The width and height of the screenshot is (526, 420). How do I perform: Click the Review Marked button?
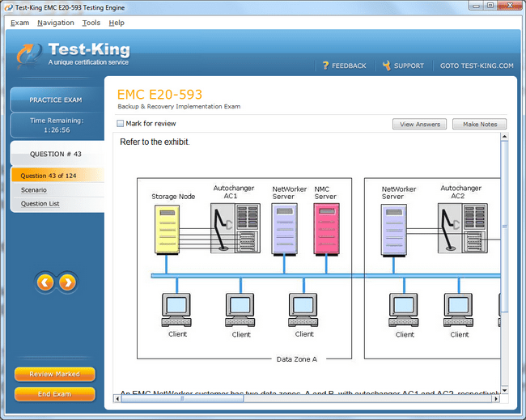[x=55, y=374]
